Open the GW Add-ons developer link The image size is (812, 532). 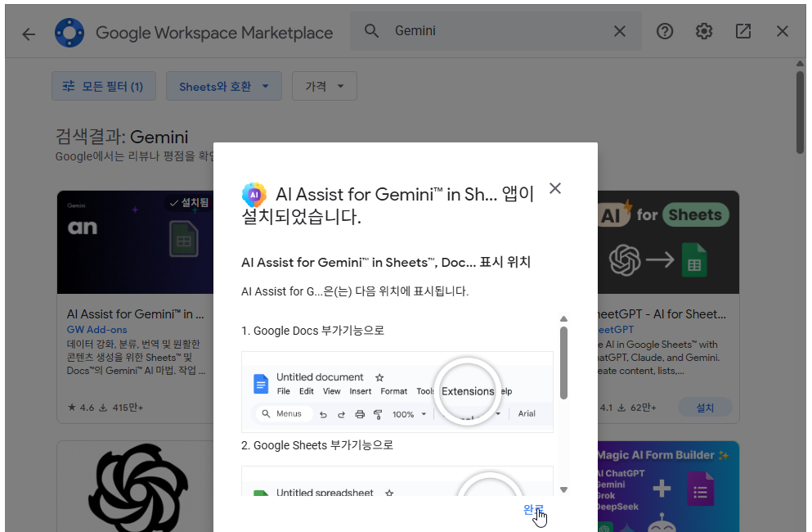point(96,330)
